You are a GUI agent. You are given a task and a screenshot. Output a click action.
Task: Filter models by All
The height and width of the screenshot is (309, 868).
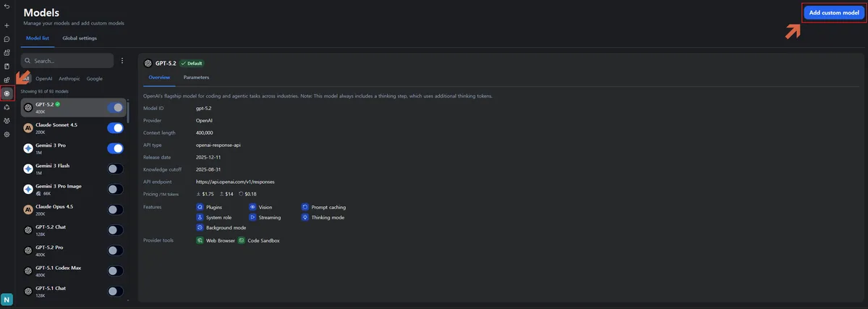(26, 78)
